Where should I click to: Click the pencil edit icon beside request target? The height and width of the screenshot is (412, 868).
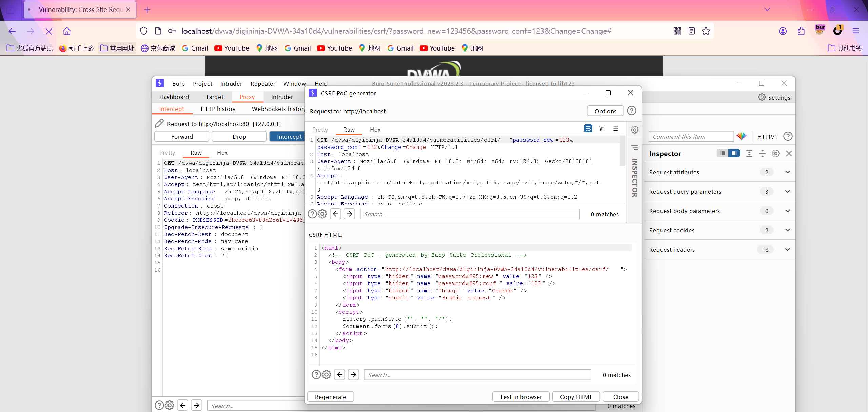159,123
